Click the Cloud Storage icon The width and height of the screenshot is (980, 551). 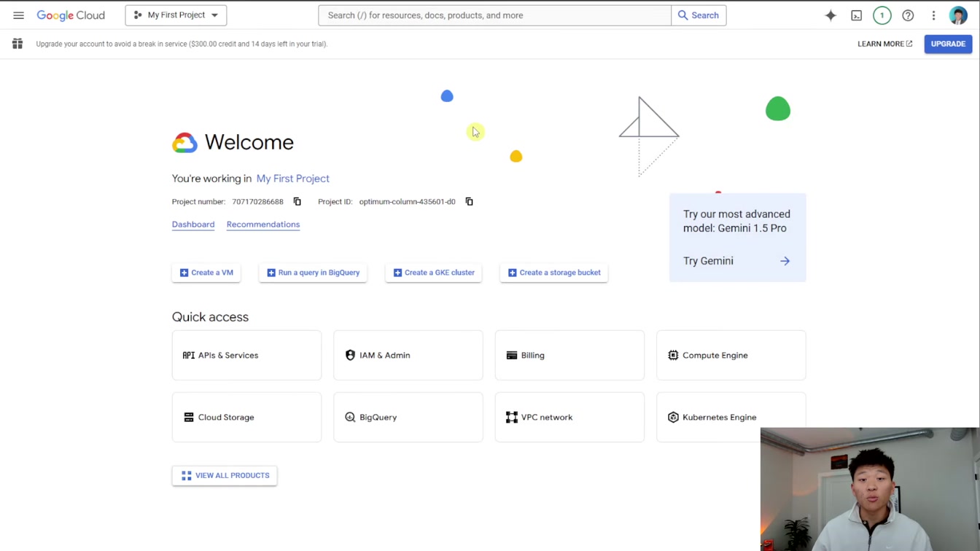pos(188,418)
